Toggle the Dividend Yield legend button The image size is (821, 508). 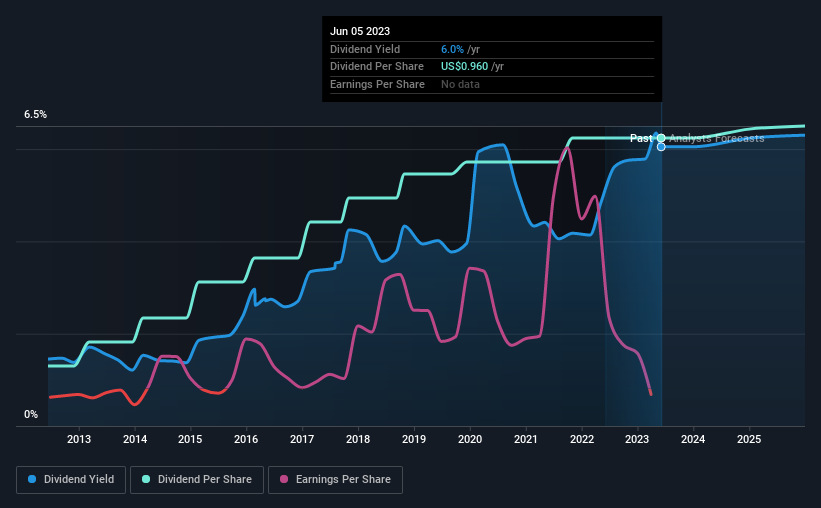(71, 480)
